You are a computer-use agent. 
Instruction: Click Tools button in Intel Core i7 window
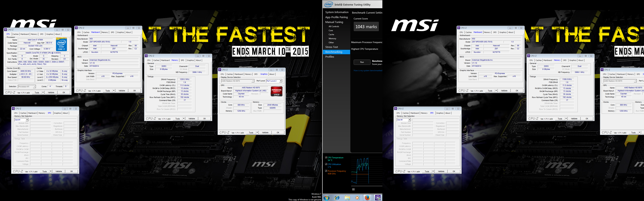(x=37, y=92)
